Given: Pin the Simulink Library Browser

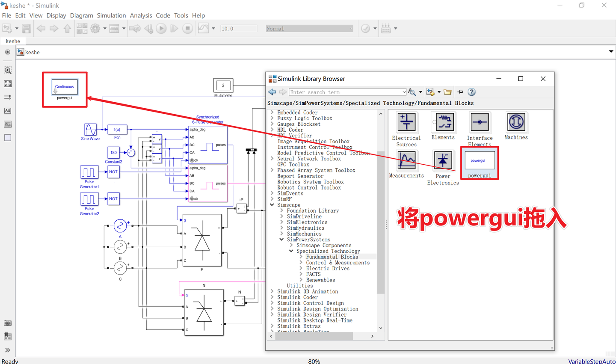Looking at the screenshot, I should coord(459,92).
